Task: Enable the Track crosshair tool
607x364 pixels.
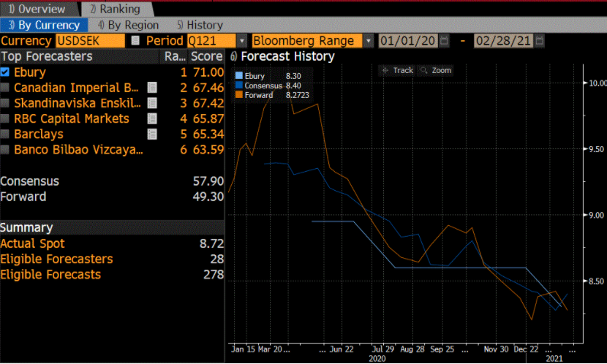Action: pos(398,70)
